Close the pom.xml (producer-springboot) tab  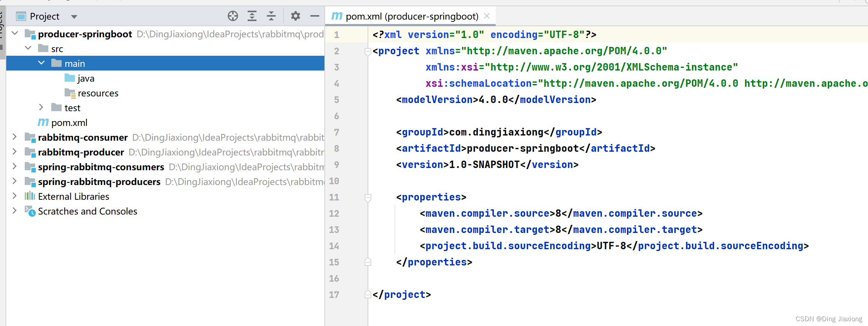[x=487, y=16]
